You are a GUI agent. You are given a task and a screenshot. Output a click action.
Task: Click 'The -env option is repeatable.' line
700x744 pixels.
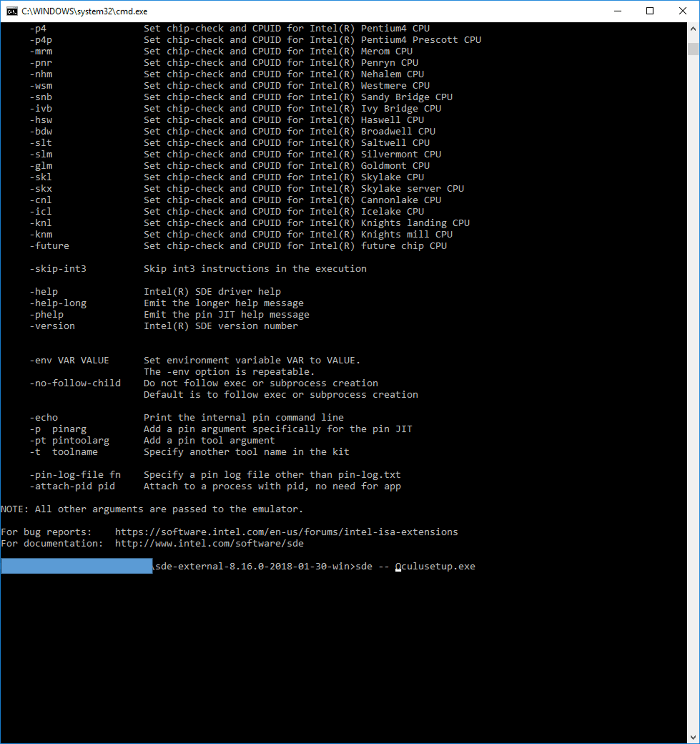(229, 372)
